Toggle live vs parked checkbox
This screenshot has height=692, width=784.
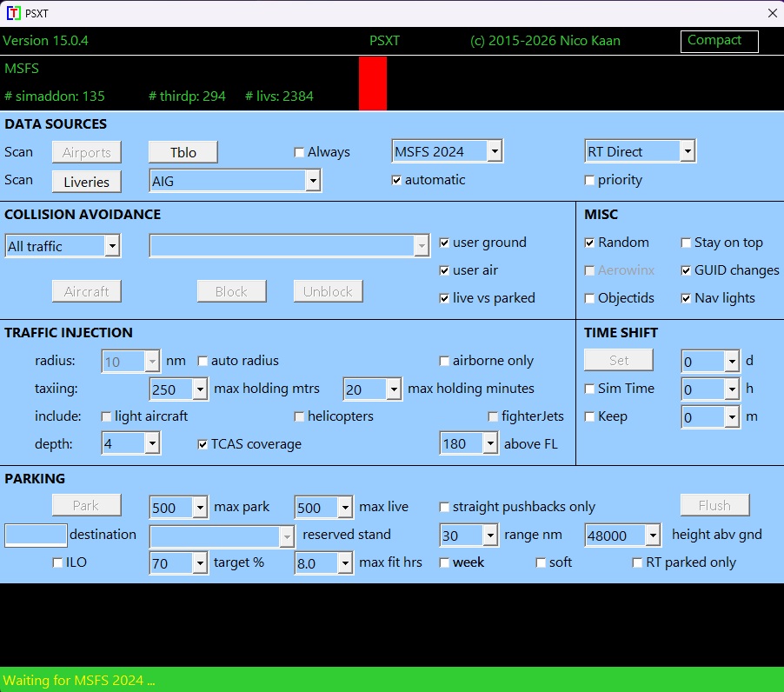(444, 298)
